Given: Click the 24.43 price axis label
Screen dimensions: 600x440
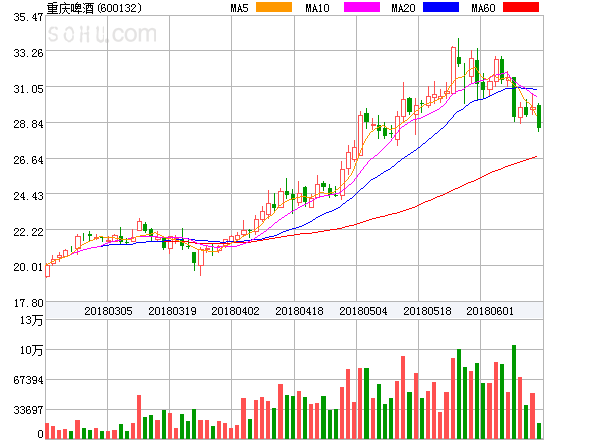Looking at the screenshot, I should pos(28,196).
